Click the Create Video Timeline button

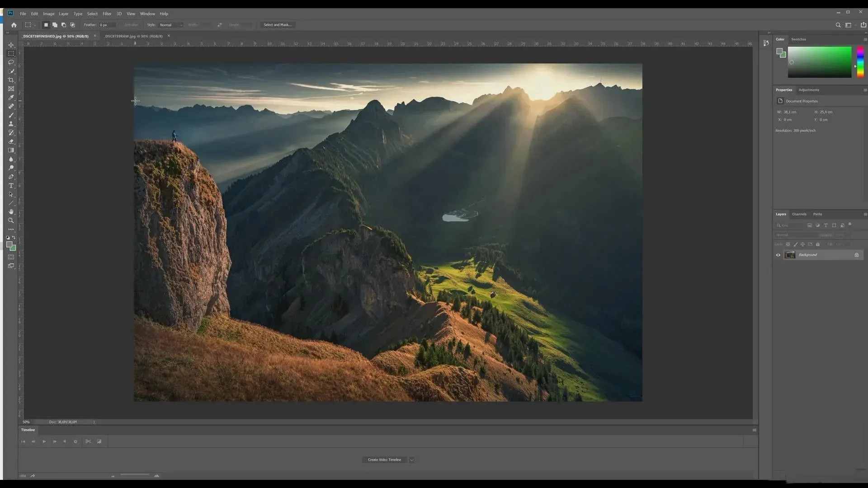[x=384, y=460]
